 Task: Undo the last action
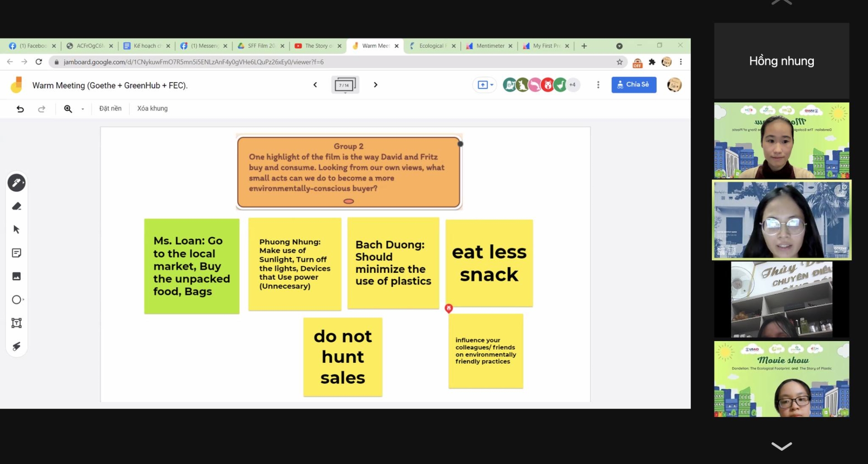click(20, 109)
